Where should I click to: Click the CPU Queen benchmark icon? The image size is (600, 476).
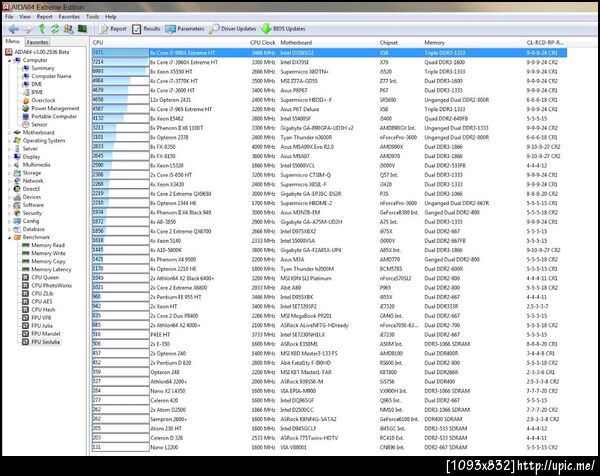coord(26,277)
